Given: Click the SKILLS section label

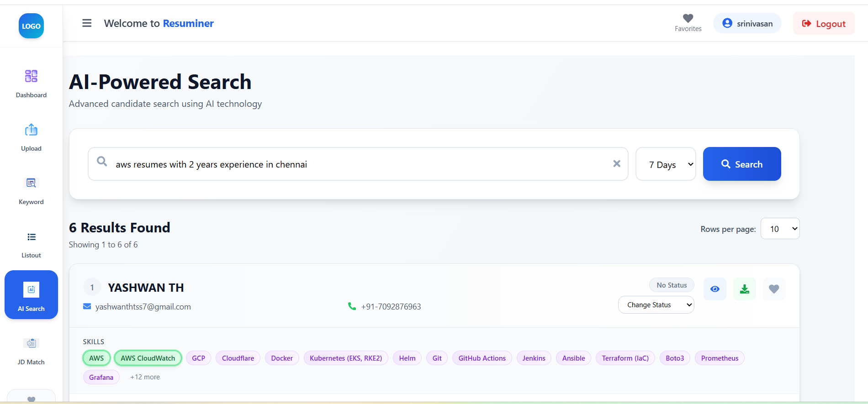Looking at the screenshot, I should (94, 342).
